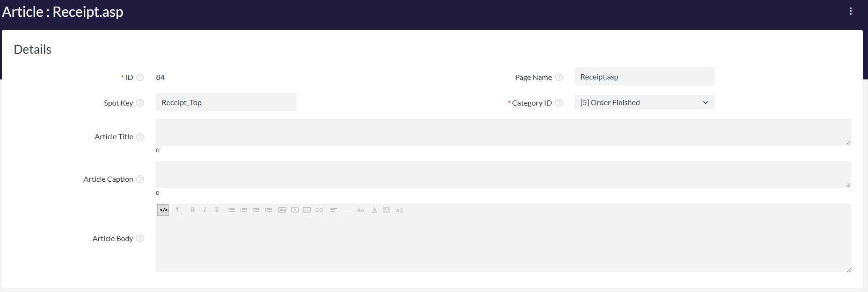
Task: Grab the Article Caption resize handle
Action: tap(848, 185)
